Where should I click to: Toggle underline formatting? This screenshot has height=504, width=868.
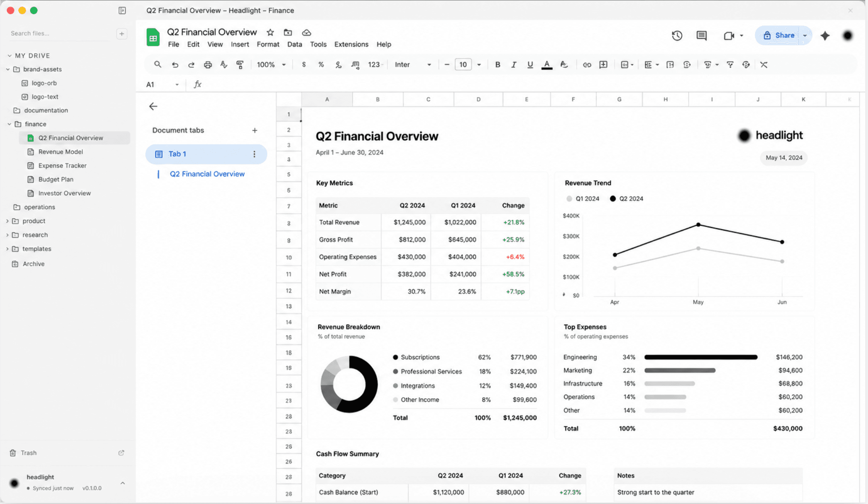click(530, 65)
